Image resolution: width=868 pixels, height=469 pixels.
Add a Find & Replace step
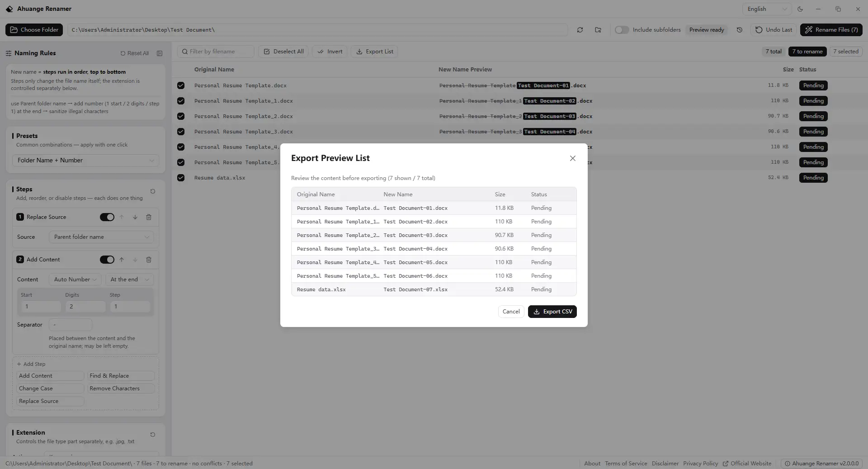[121, 376]
